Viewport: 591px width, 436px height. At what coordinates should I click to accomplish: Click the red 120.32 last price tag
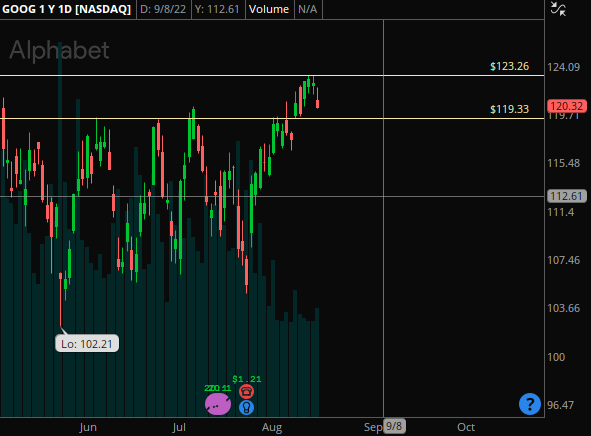point(567,106)
